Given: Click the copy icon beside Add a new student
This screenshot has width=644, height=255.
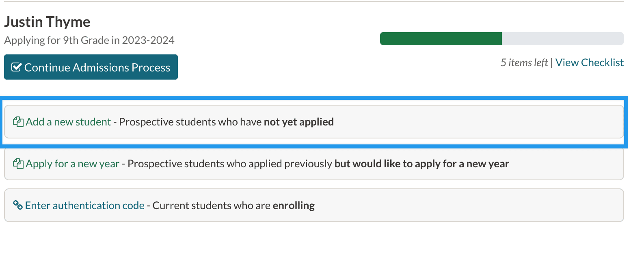Looking at the screenshot, I should tap(18, 122).
